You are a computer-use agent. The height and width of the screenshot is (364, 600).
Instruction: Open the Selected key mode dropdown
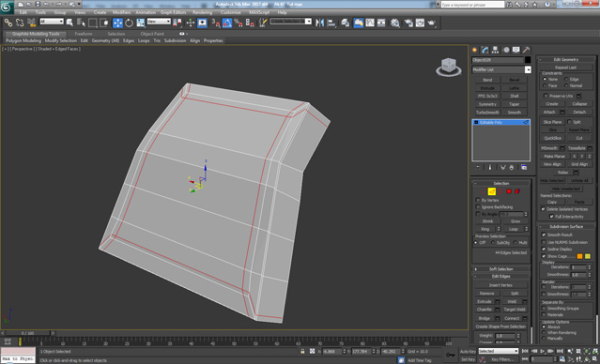tap(499, 351)
